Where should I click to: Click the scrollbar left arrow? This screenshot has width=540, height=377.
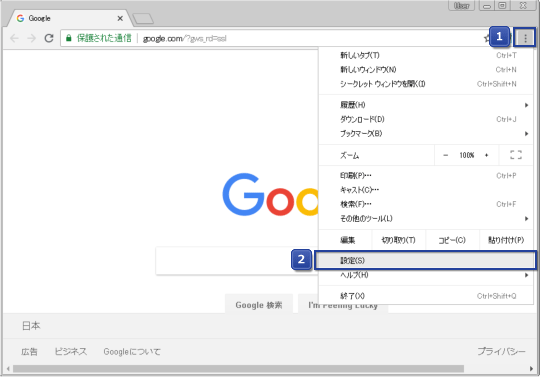pos(8,369)
